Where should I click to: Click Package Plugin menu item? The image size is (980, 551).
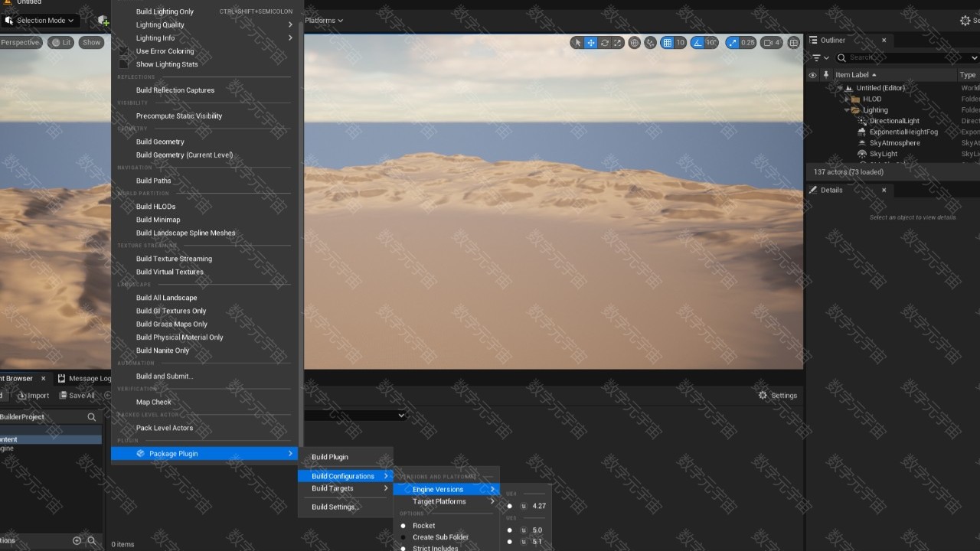point(204,454)
